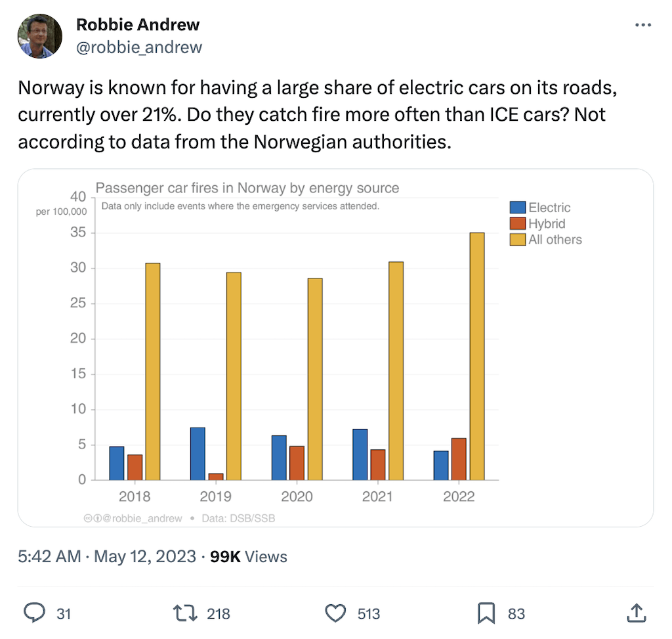Click the @robbie_andrew handle
Screen dimensions: 672x639
[139, 47]
